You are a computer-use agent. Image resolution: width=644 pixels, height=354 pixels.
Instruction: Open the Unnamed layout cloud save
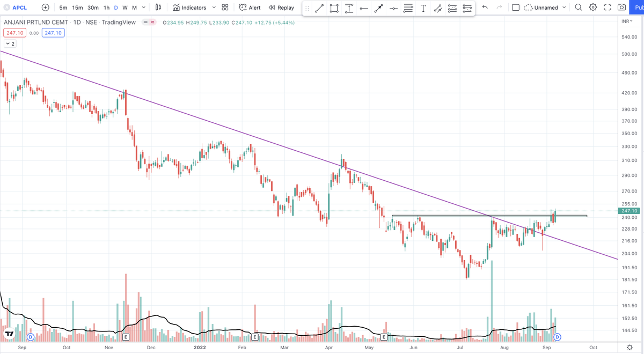(541, 8)
